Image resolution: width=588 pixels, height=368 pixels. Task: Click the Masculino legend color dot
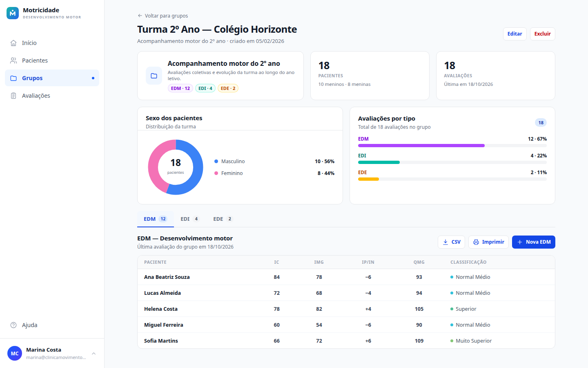(x=216, y=162)
